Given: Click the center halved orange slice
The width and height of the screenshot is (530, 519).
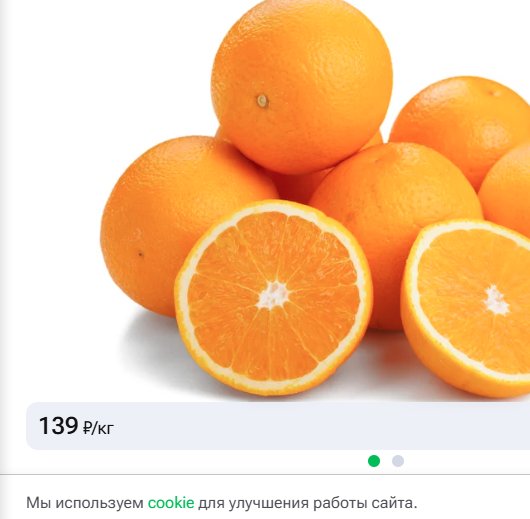Looking at the screenshot, I should [273, 298].
